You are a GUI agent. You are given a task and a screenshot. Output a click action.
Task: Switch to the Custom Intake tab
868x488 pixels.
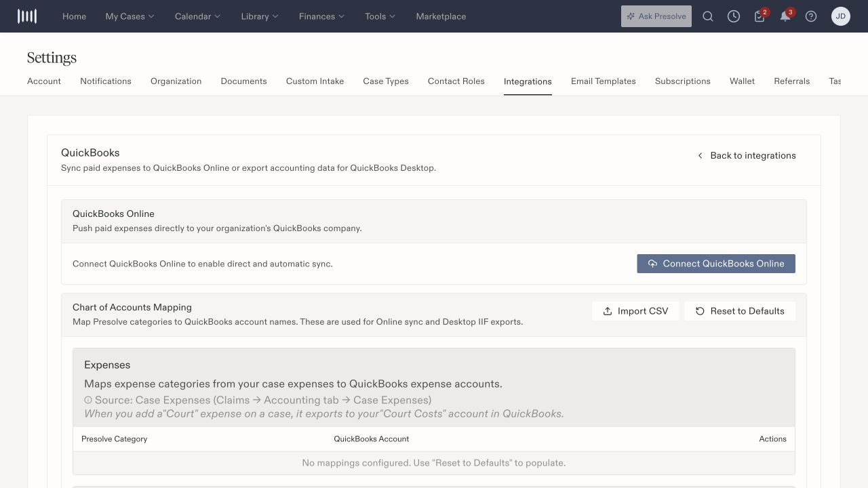[x=315, y=81]
